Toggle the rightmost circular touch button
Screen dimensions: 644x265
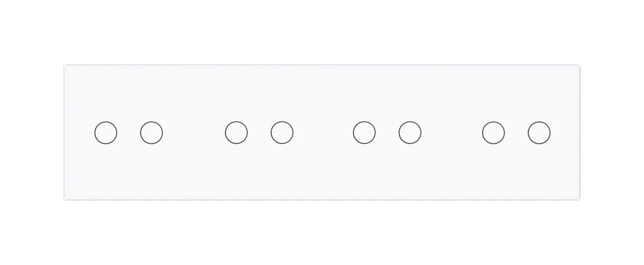(x=539, y=132)
